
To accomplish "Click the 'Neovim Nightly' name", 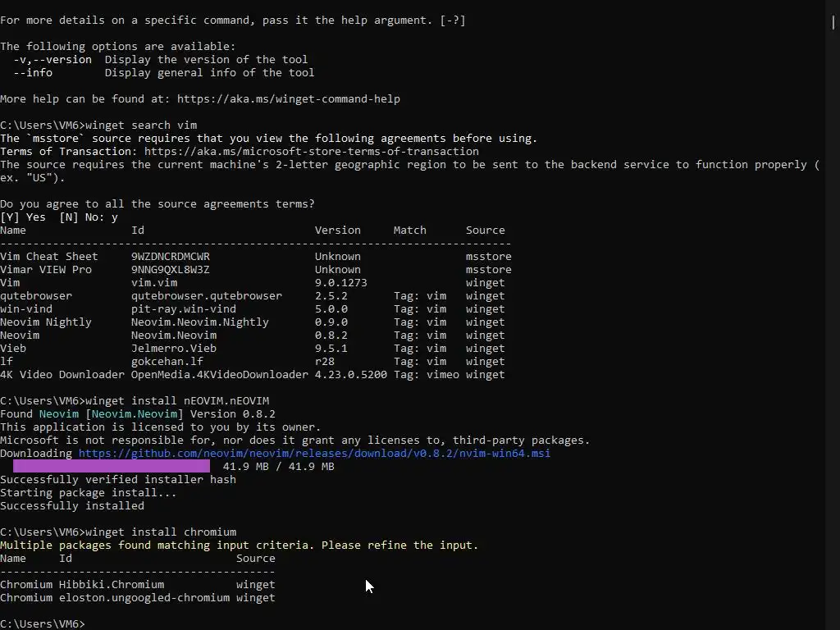I will 46,322.
